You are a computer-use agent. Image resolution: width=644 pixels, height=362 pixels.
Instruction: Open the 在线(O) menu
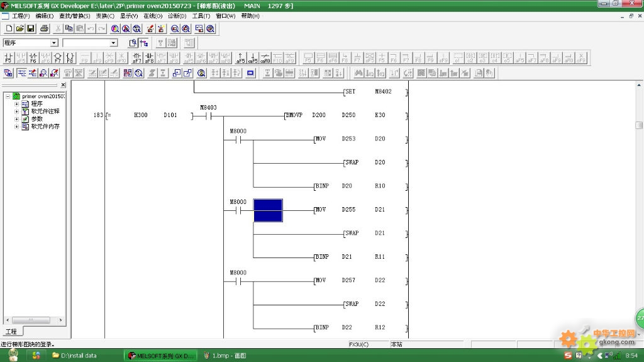coord(153,16)
